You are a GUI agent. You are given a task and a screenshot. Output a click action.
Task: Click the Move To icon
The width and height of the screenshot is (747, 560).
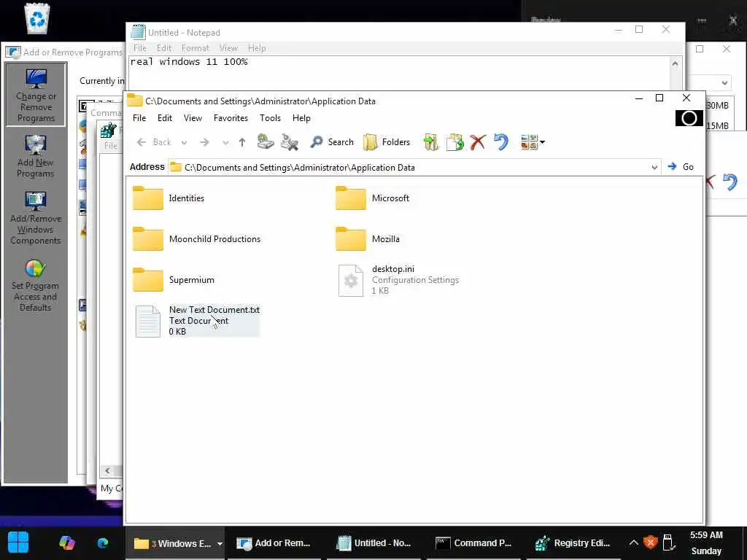pos(430,142)
